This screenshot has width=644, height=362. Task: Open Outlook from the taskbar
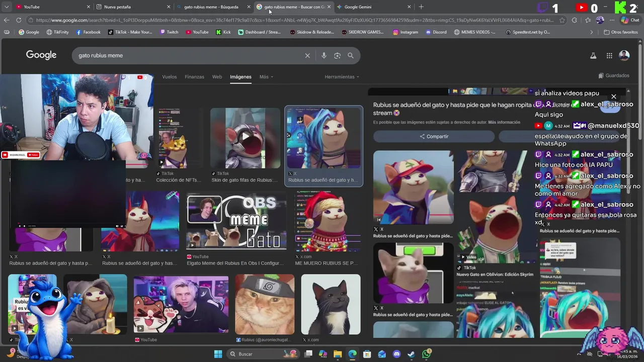click(x=382, y=354)
